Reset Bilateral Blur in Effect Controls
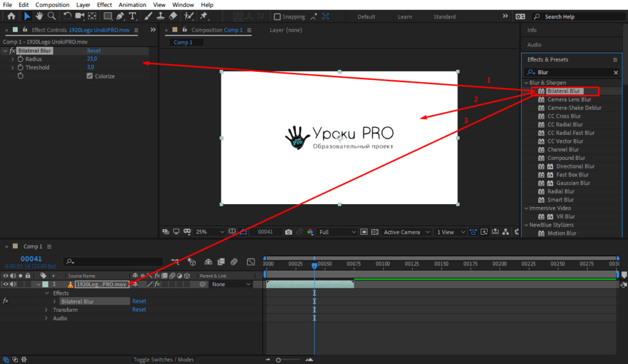The image size is (628, 364). point(94,51)
